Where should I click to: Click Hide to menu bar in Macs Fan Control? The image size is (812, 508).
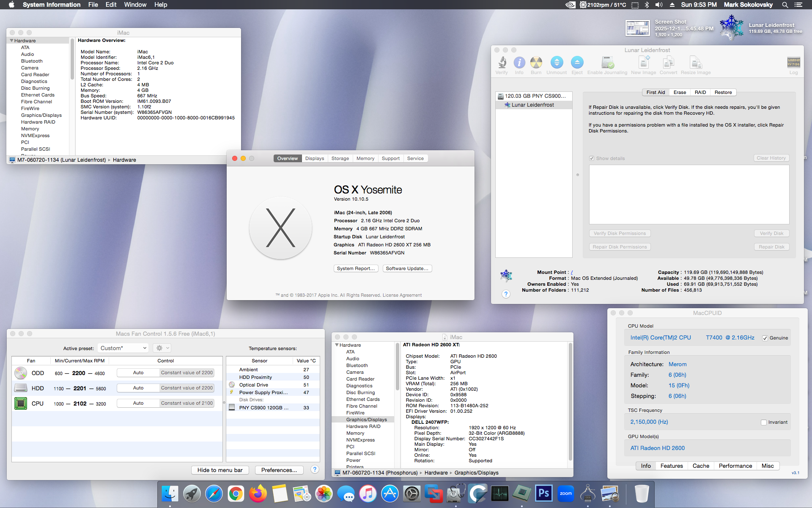(219, 470)
